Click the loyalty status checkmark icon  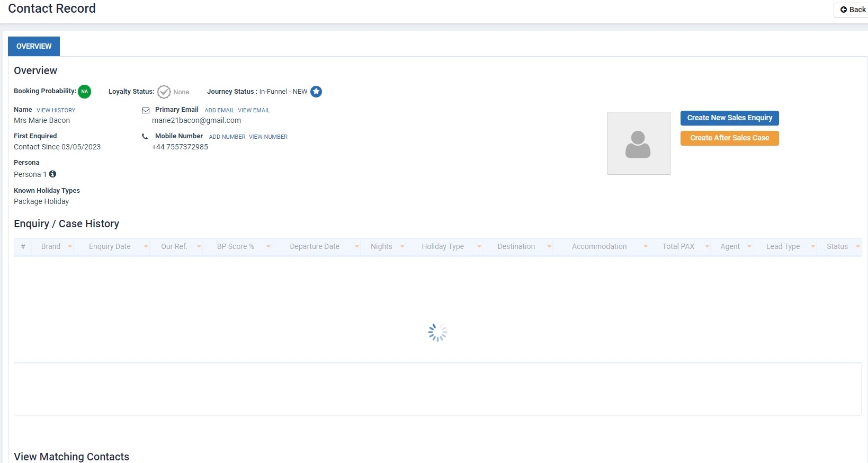[164, 92]
